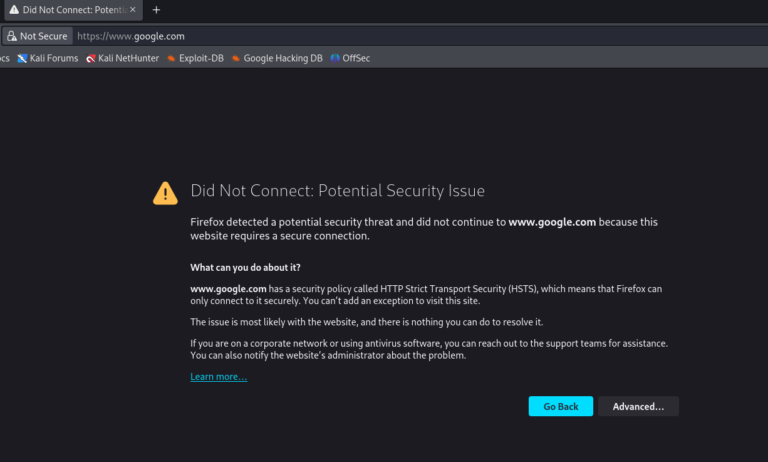The width and height of the screenshot is (768, 462).
Task: Click the Not Secure lock indicator
Action: coord(38,36)
